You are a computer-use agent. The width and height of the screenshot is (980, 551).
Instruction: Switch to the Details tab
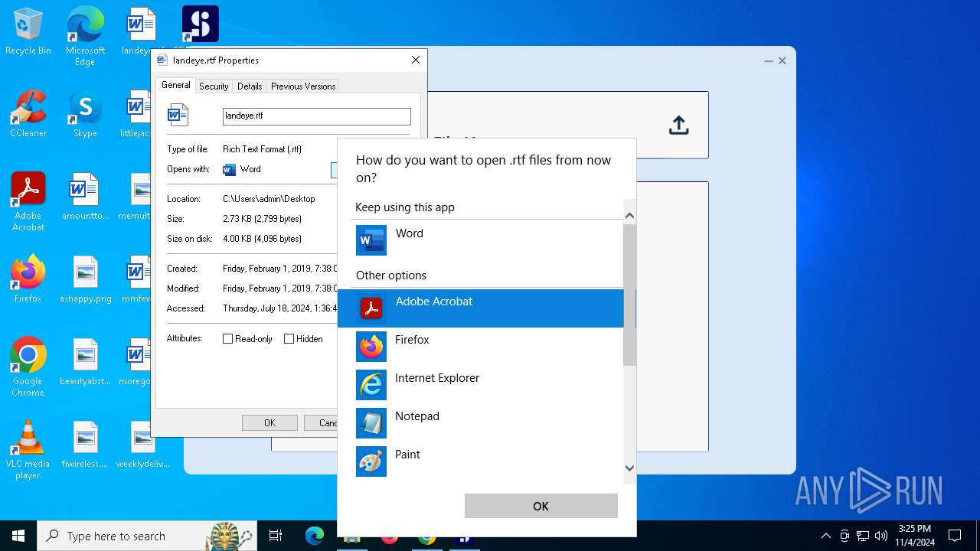pos(250,86)
